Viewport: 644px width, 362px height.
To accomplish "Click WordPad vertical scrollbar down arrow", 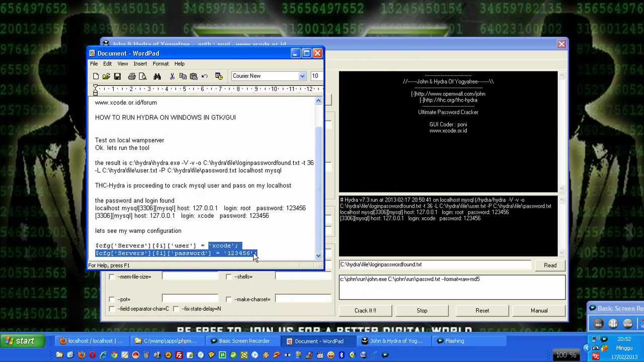I will click(x=318, y=256).
